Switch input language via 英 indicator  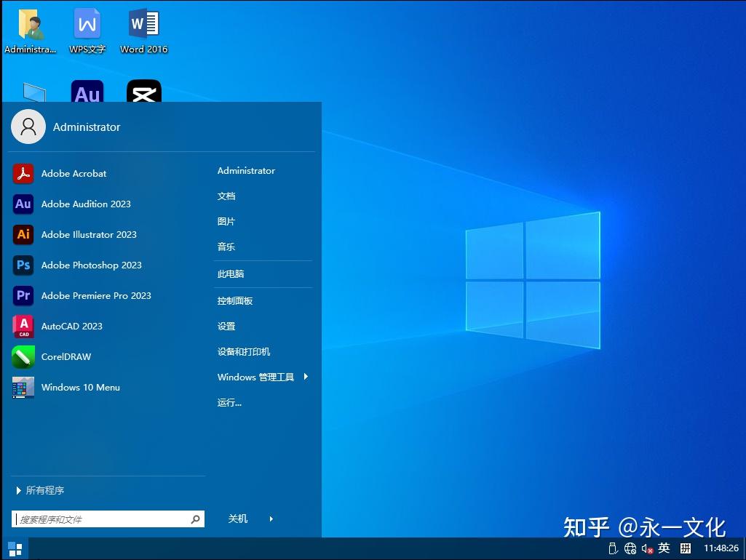(x=664, y=548)
